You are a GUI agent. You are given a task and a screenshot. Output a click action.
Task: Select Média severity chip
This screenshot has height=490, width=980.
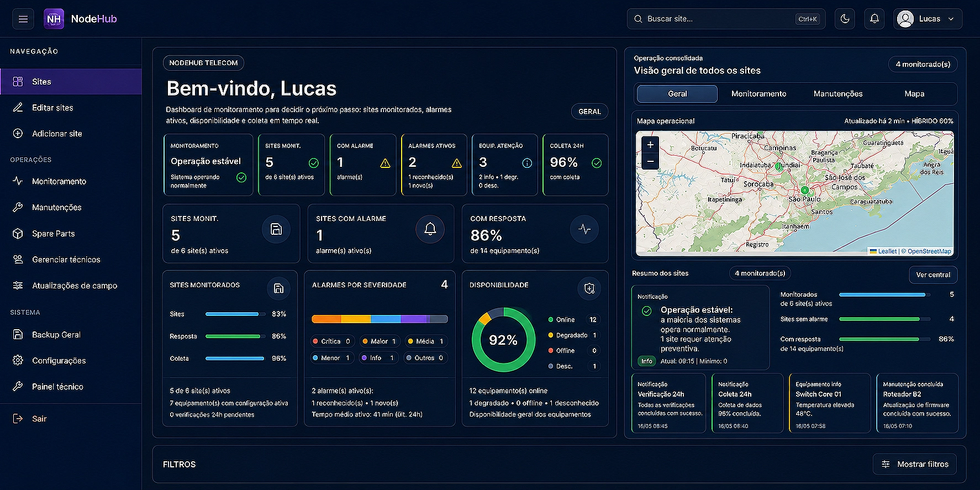click(426, 341)
